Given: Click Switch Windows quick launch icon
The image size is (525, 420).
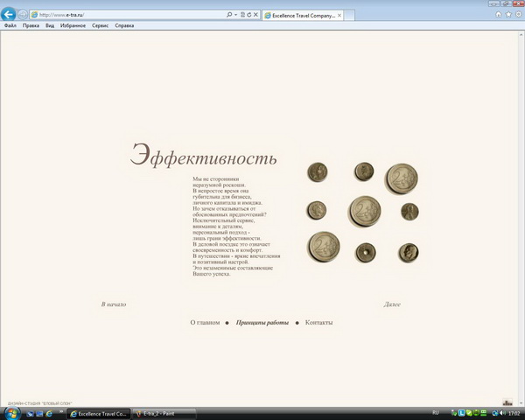Looking at the screenshot, I should pyautogui.click(x=39, y=414).
